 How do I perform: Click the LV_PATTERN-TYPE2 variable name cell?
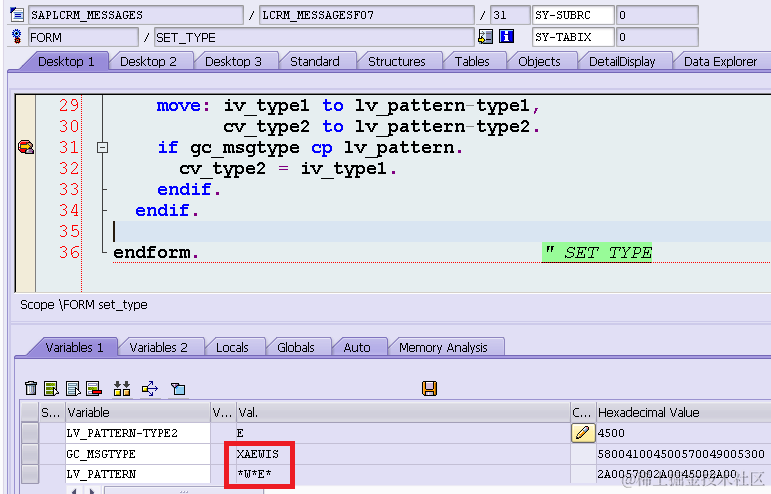138,433
